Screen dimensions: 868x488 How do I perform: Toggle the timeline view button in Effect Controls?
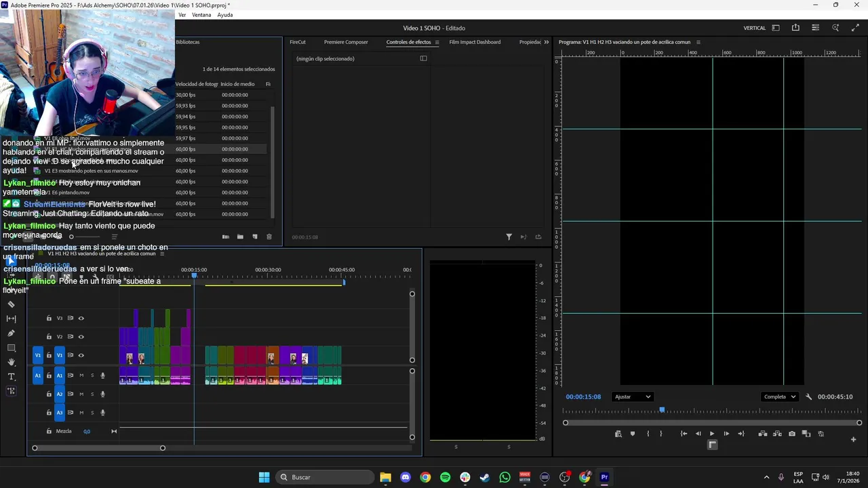423,58
